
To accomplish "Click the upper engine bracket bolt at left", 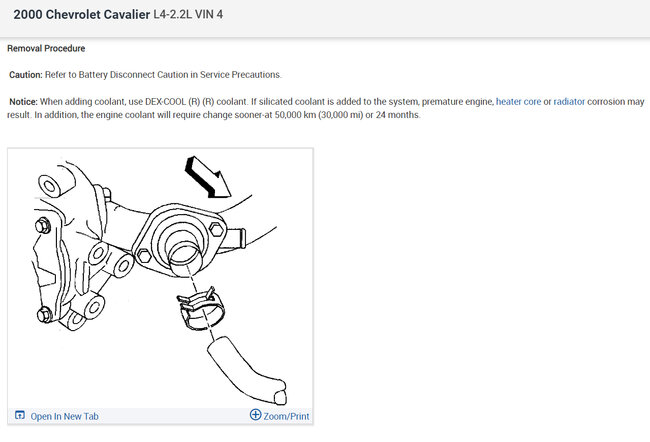I will click(x=43, y=226).
